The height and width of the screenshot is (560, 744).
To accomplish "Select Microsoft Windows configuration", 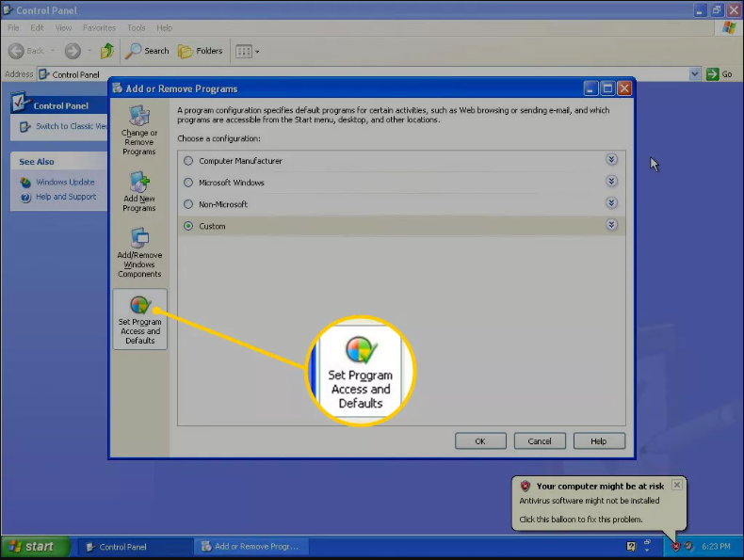I will (x=188, y=183).
